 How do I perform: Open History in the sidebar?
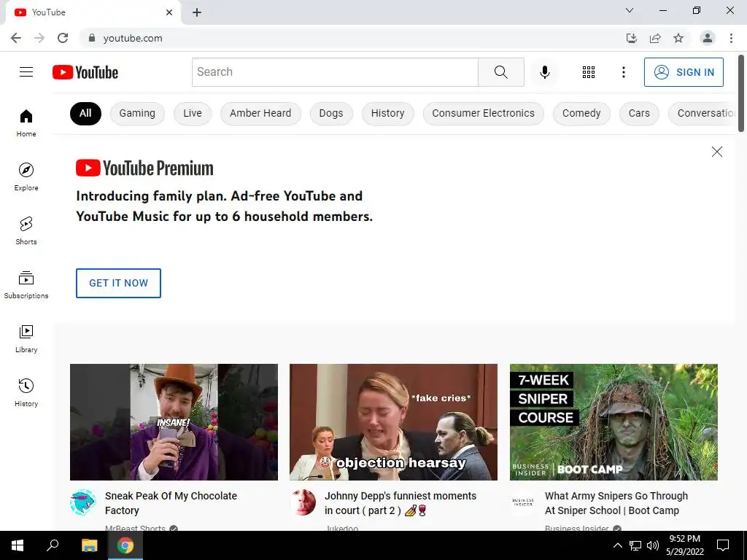point(26,392)
